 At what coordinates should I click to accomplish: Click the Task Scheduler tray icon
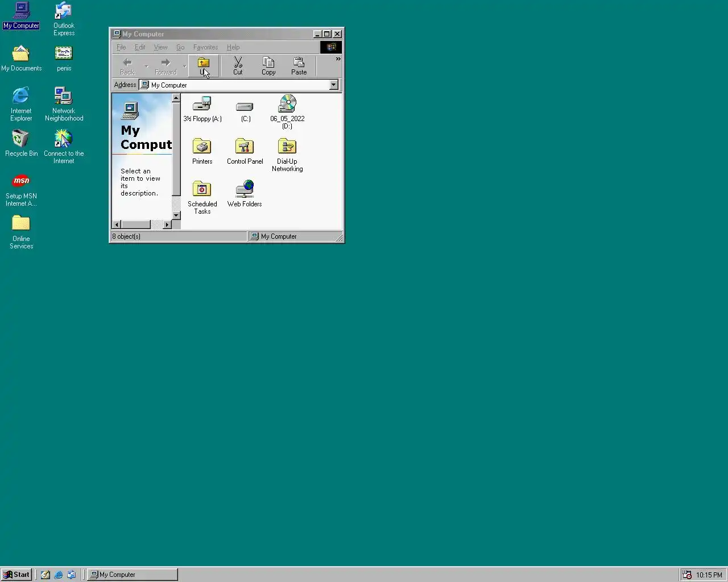[x=687, y=575]
